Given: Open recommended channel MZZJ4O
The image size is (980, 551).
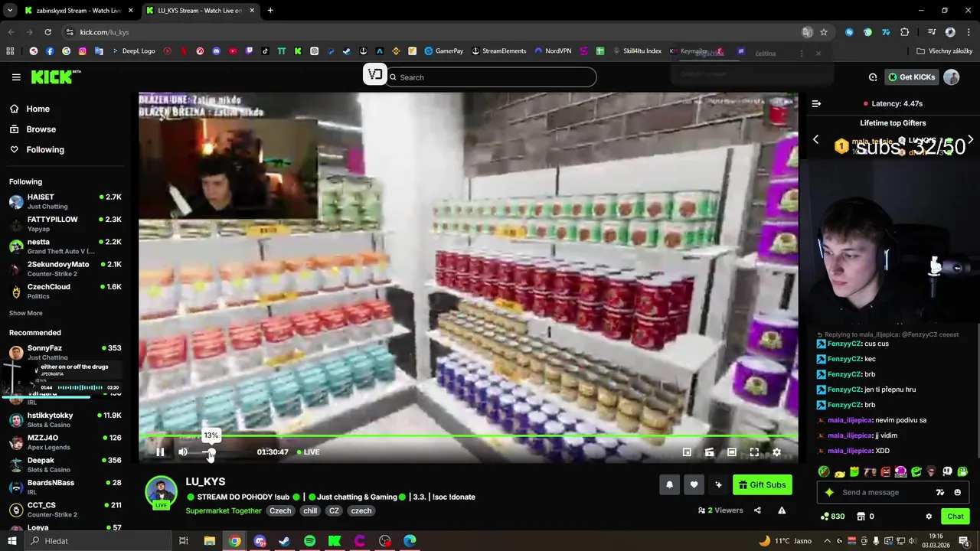Looking at the screenshot, I should pos(65,442).
